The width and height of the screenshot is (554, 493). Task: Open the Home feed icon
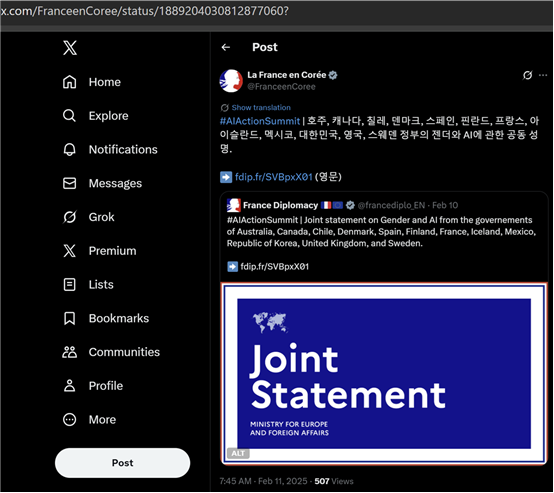pyautogui.click(x=70, y=82)
